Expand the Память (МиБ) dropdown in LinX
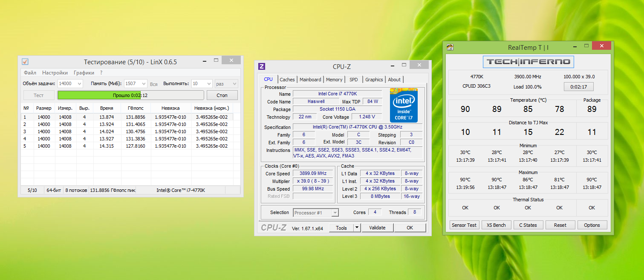The image size is (644, 280). pyautogui.click(x=144, y=84)
